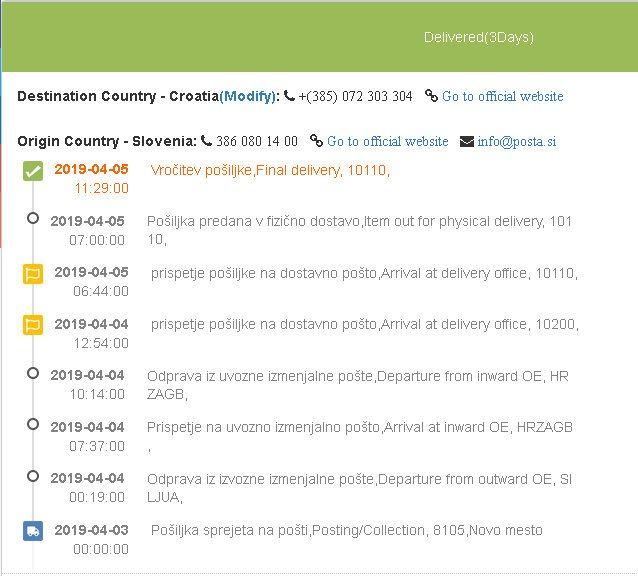Open Slovenia's Go to official website link
Viewport: 638px width, 576px height.
(387, 142)
